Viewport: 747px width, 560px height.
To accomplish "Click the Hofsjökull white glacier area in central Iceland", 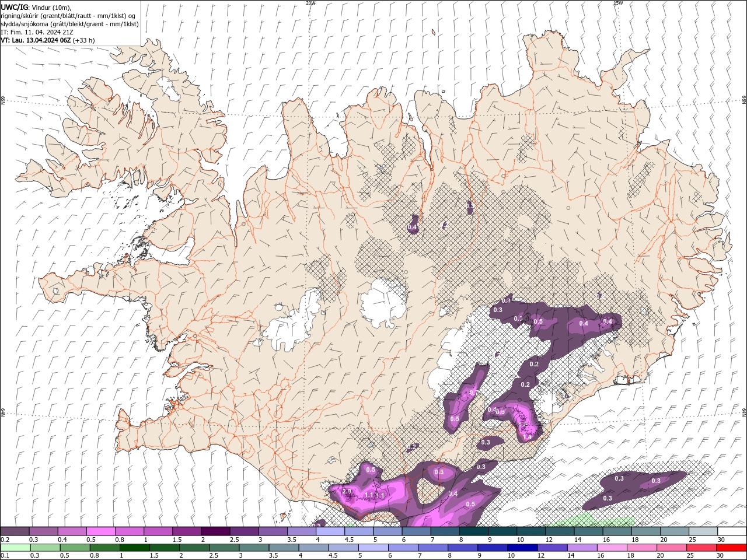I will coord(383,302).
